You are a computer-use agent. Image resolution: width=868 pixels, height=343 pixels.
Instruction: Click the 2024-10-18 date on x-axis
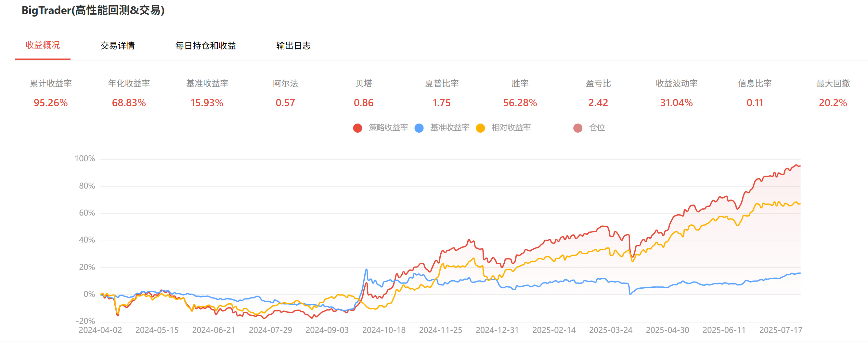tap(384, 330)
